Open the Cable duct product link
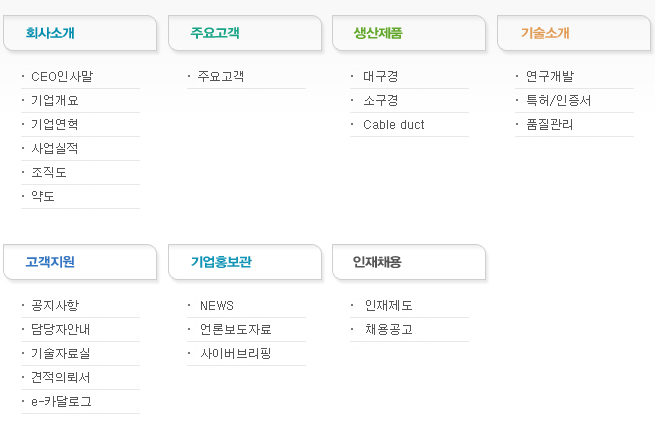Image resolution: width=655 pixels, height=431 pixels. click(x=393, y=124)
